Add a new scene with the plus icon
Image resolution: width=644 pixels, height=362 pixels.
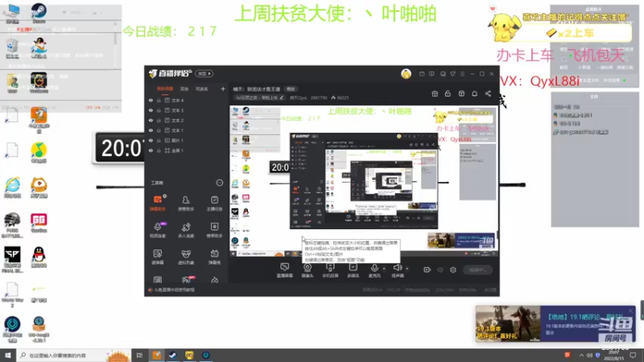click(223, 88)
